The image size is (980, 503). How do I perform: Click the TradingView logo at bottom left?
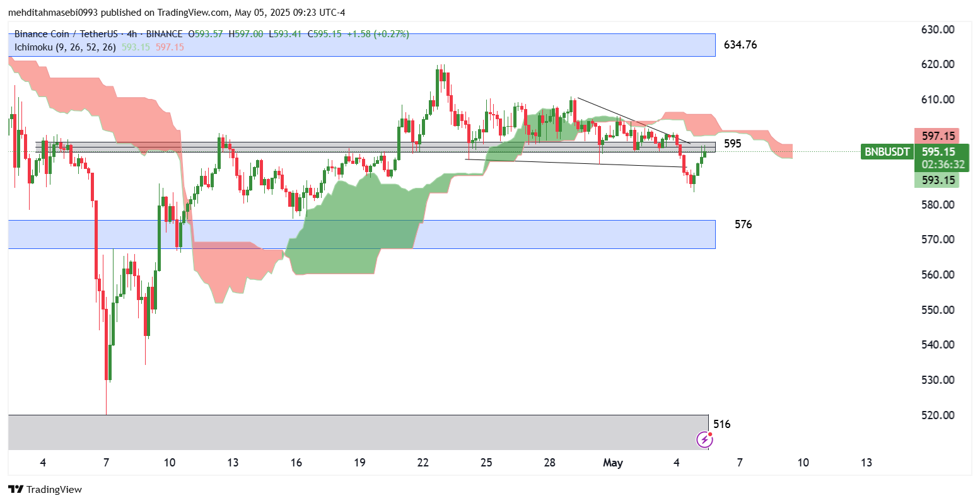pyautogui.click(x=45, y=490)
